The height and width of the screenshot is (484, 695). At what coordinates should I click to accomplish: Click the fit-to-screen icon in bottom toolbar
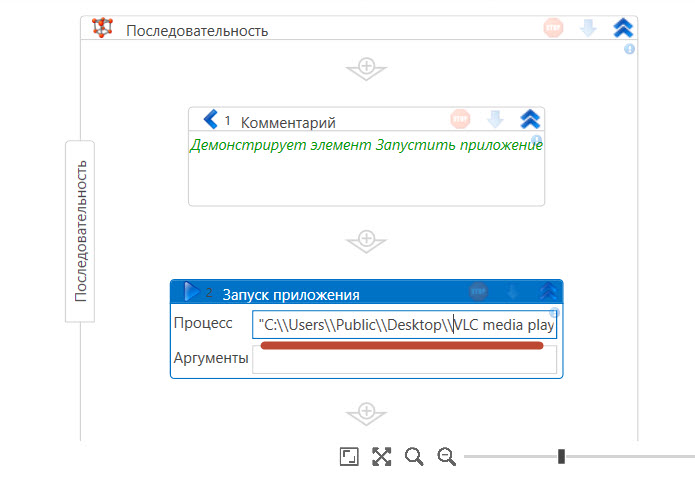tap(348, 457)
